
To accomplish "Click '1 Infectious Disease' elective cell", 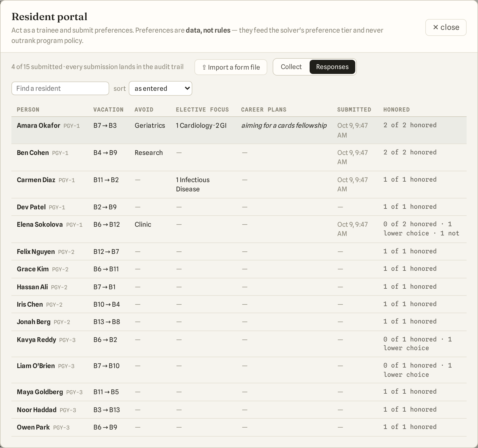I will tap(193, 184).
